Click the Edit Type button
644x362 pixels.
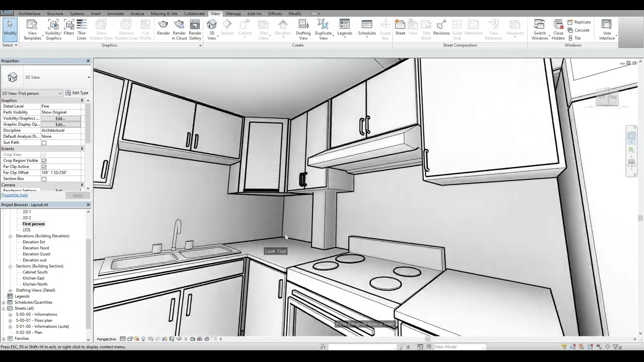coord(76,93)
